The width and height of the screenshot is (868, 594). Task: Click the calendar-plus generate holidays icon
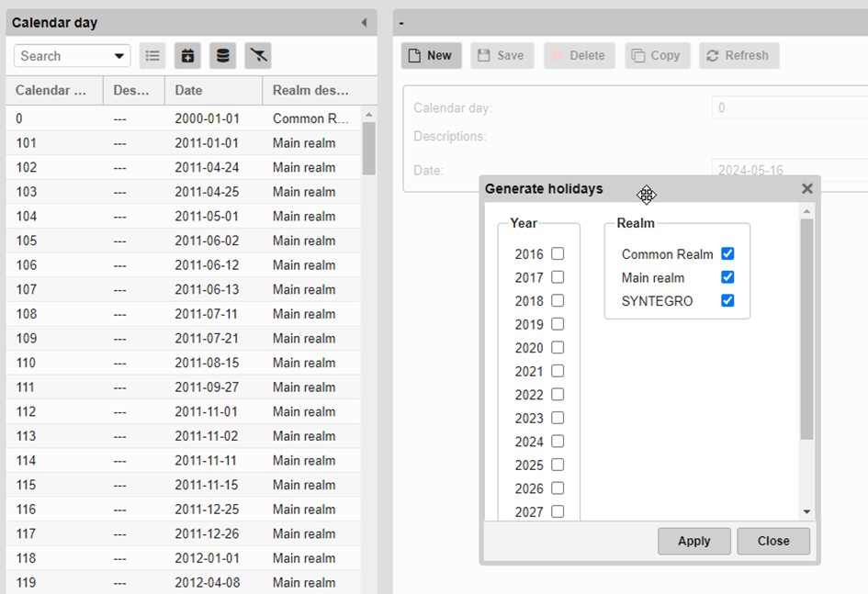(187, 56)
